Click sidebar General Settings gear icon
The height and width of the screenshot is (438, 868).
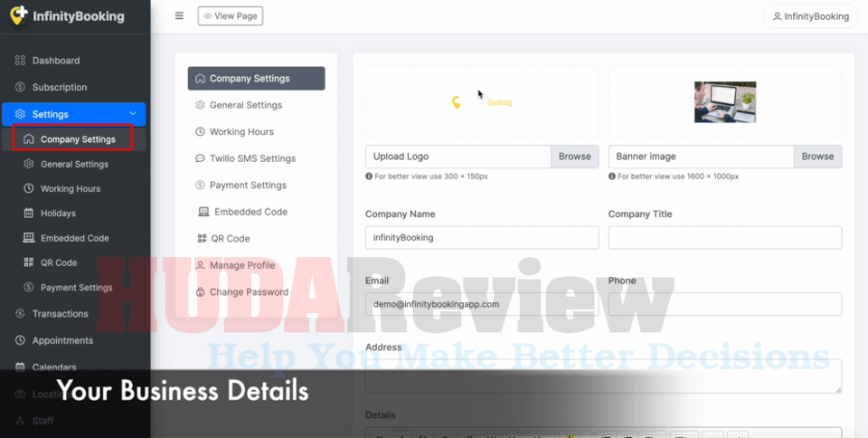click(x=28, y=164)
